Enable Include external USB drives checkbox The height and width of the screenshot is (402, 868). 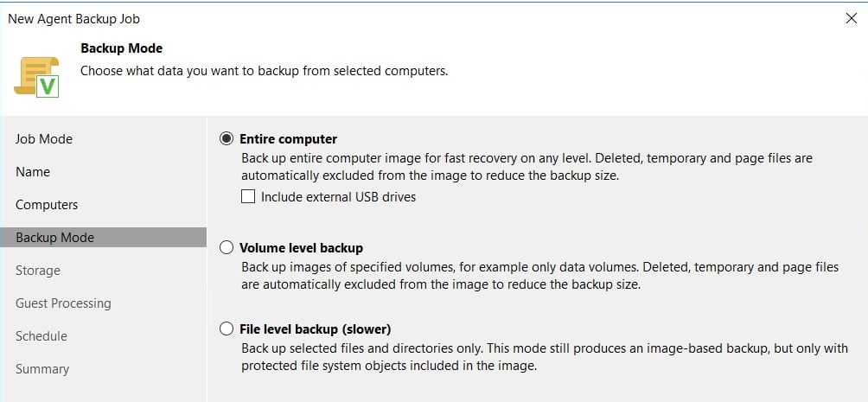(248, 196)
